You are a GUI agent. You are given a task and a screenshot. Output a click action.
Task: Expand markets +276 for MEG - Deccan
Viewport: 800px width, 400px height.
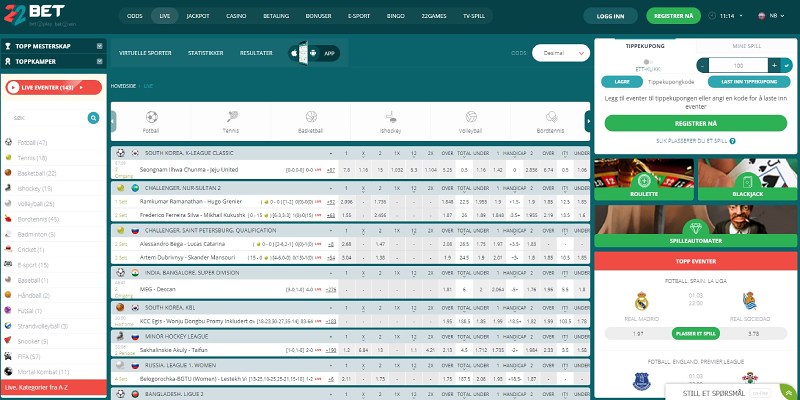(330, 289)
